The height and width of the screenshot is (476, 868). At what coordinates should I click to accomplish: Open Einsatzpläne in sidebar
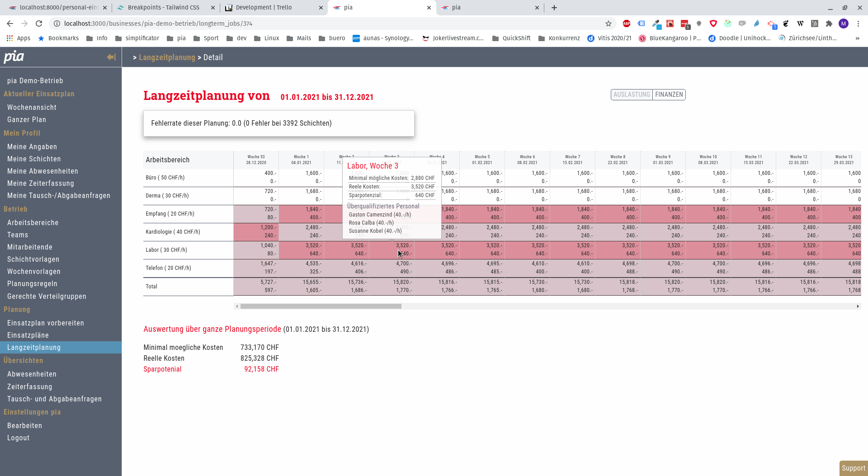28,335
